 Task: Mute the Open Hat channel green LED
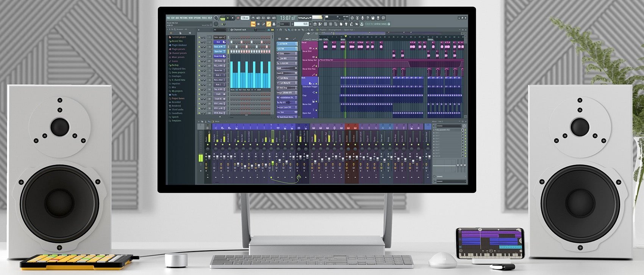(x=199, y=52)
